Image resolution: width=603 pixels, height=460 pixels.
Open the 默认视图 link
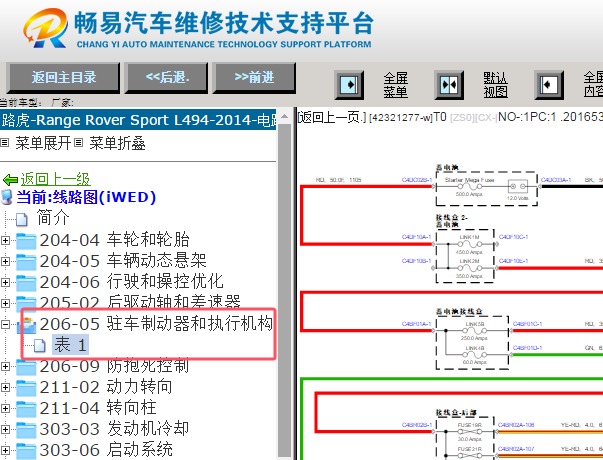coord(495,85)
